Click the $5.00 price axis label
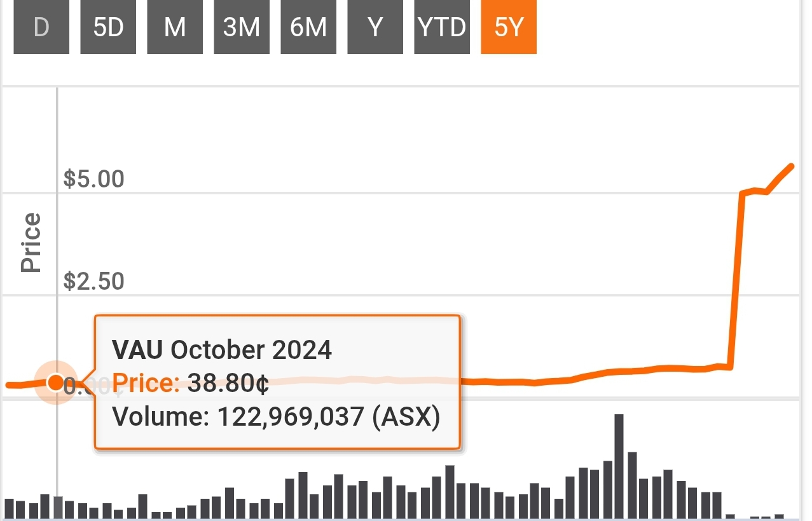The image size is (812, 521). click(94, 179)
